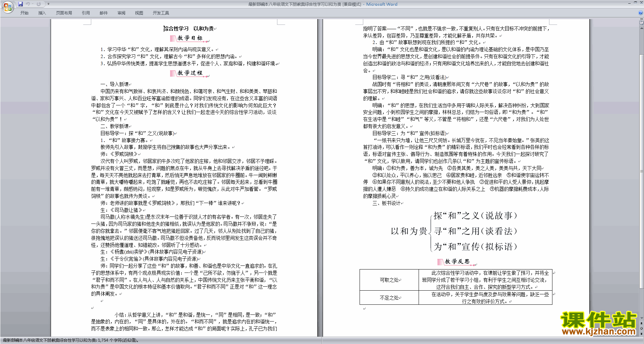Open Microsoft Word Help
Image resolution: width=644 pixels, height=344 pixels.
[641, 13]
